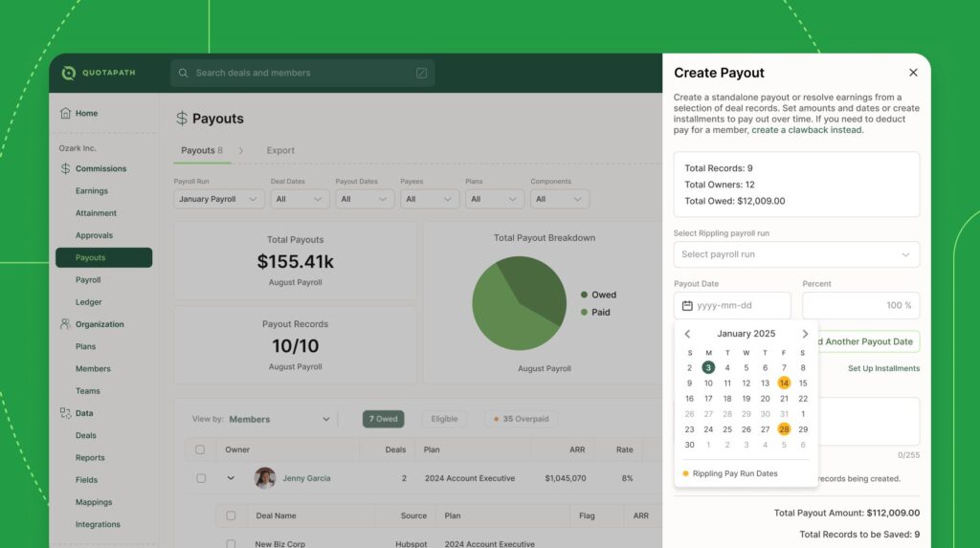The image size is (980, 548).
Task: Click the Home house icon
Action: point(66,113)
